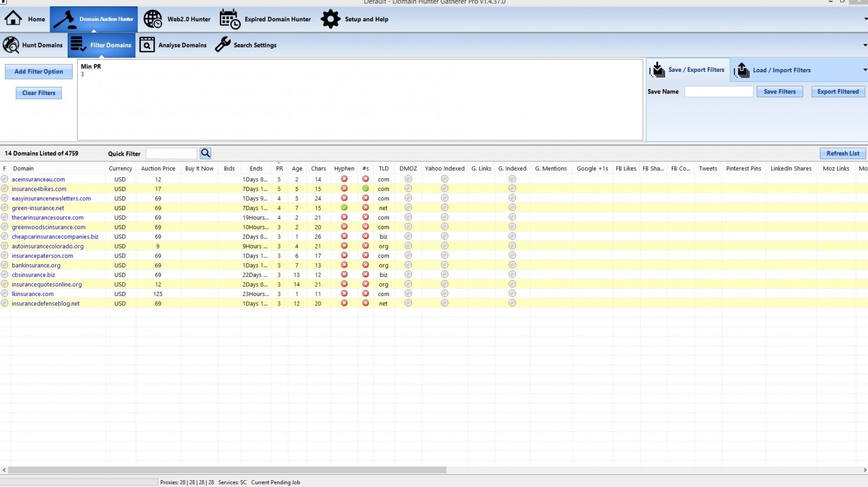The image size is (868, 487).
Task: Click the Quick Filter search magnifier icon
Action: pos(205,153)
